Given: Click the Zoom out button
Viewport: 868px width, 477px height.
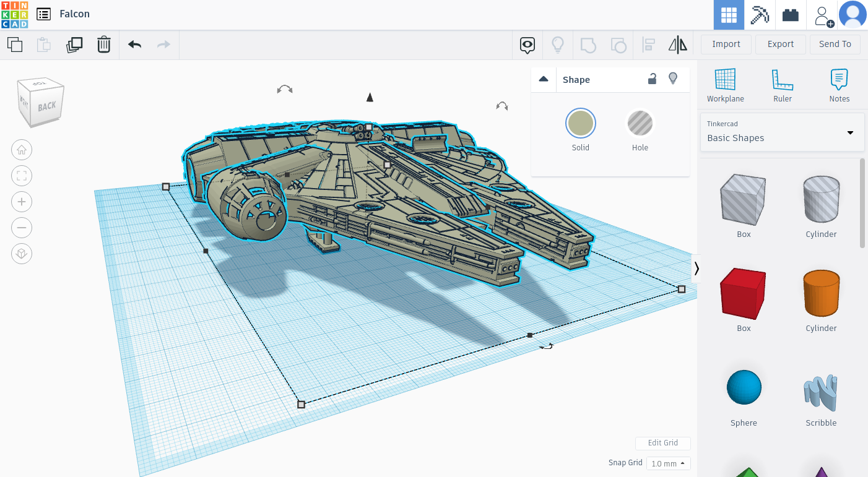Looking at the screenshot, I should click(22, 228).
